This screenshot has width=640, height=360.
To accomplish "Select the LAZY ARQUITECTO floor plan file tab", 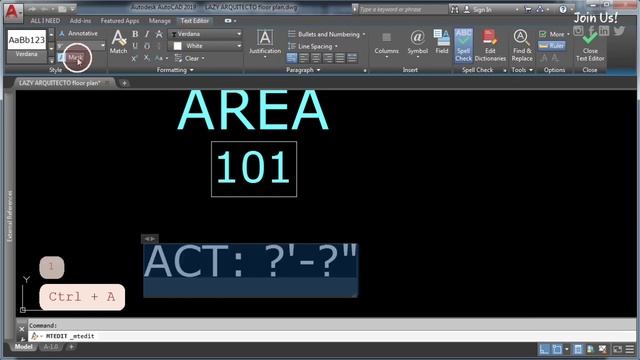I will pyautogui.click(x=60, y=83).
